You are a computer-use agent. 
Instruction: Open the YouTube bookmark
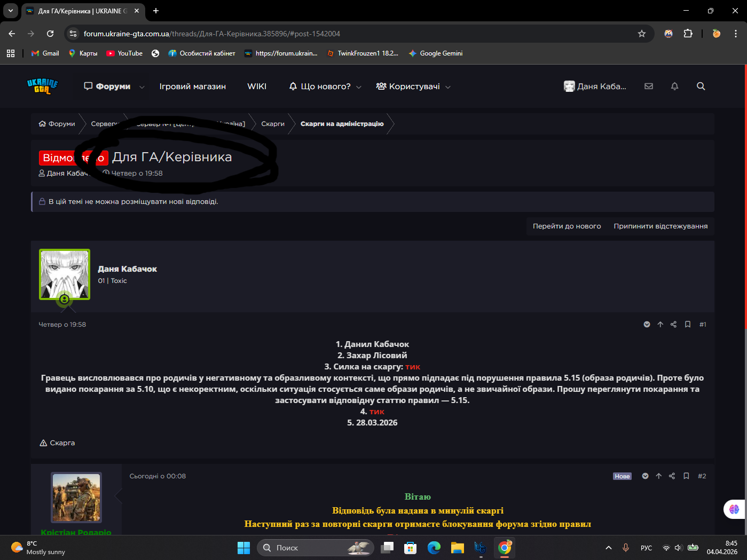pos(124,53)
